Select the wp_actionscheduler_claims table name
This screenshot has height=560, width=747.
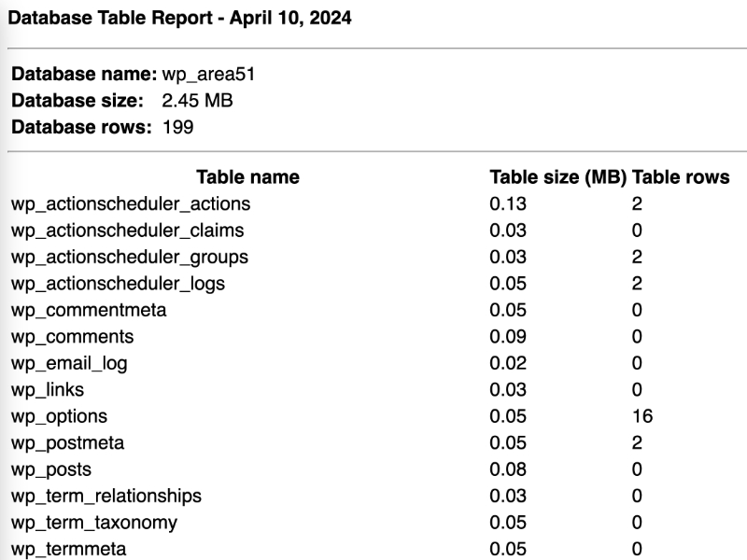point(128,230)
